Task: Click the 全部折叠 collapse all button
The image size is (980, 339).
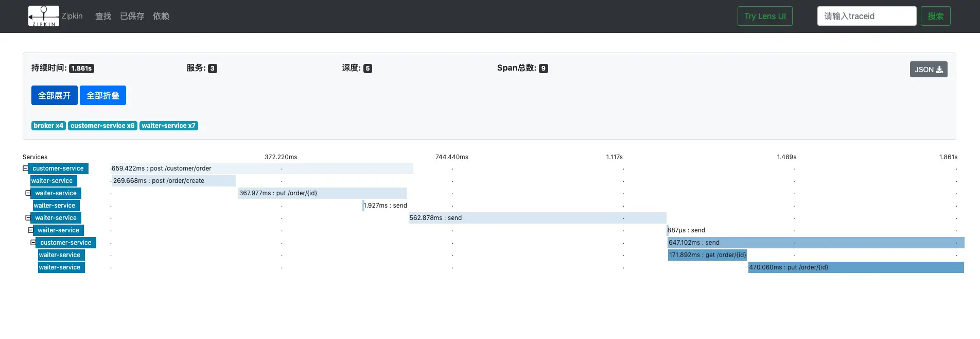Action: 103,95
